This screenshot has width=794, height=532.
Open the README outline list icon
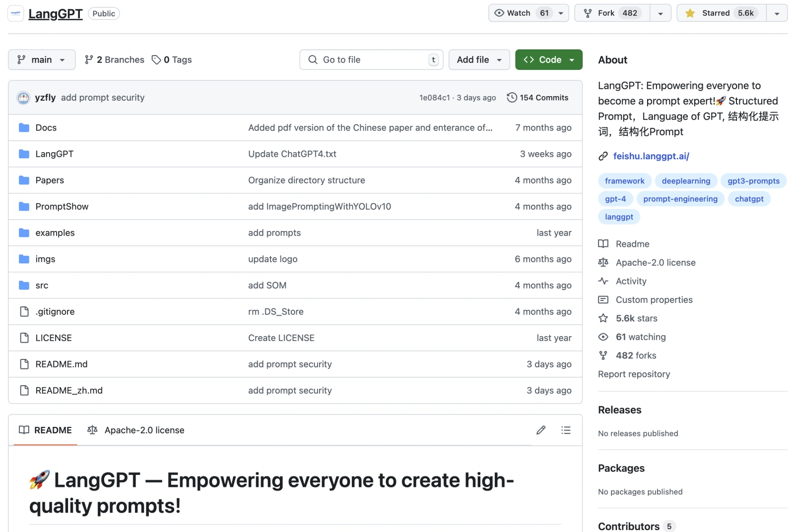[x=566, y=430]
